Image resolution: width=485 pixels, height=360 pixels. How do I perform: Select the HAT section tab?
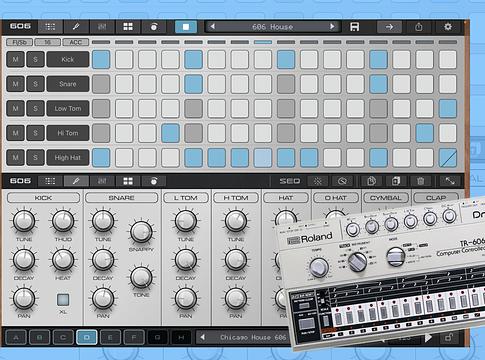tap(286, 198)
